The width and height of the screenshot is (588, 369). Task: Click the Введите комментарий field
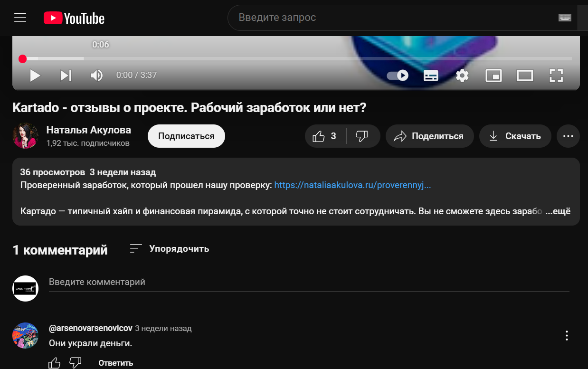pyautogui.click(x=309, y=282)
